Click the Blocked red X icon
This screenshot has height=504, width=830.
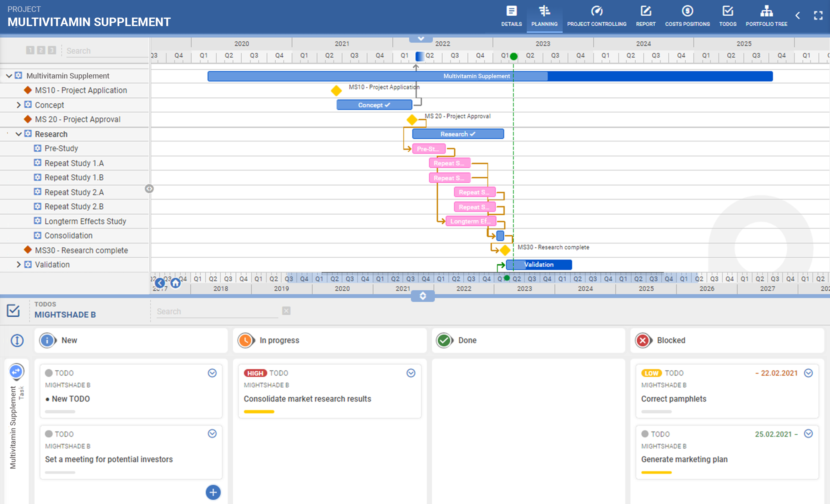[x=642, y=341]
